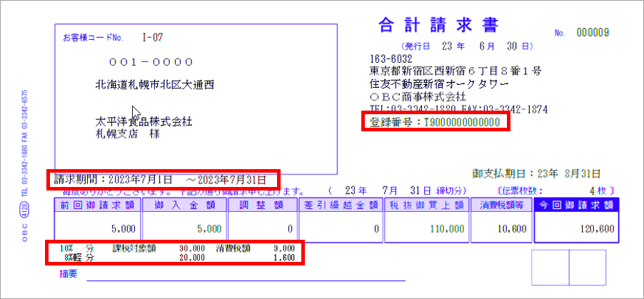The height and width of the screenshot is (299, 644).
Task: Click 差引繰越金額 column header
Action: coord(341,205)
